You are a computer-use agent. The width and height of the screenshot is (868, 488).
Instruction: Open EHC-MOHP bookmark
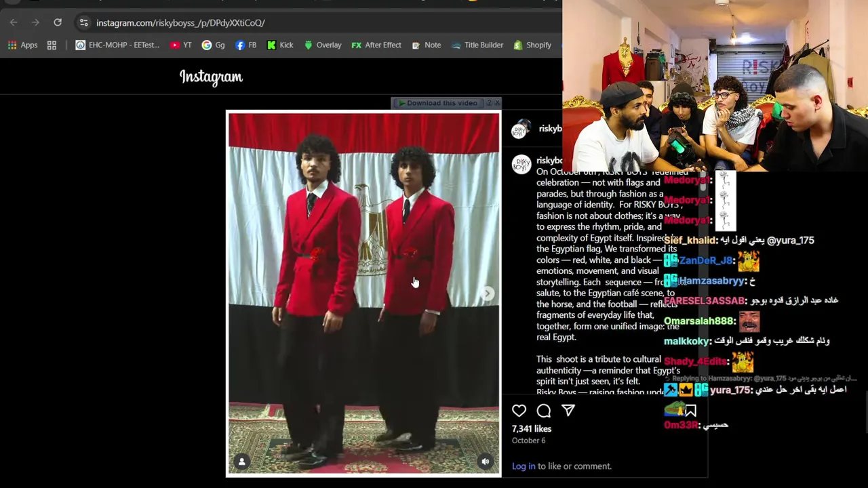click(117, 45)
